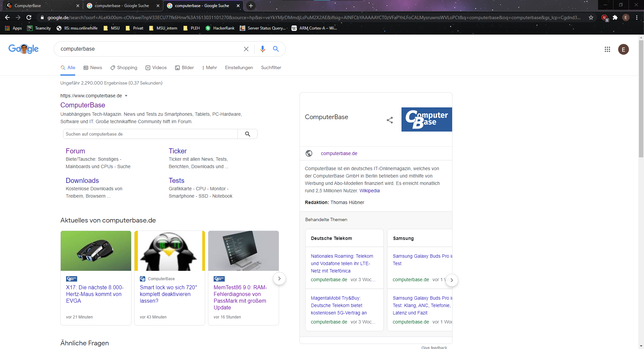Click the Google logo
644x349 pixels.
tap(23, 49)
